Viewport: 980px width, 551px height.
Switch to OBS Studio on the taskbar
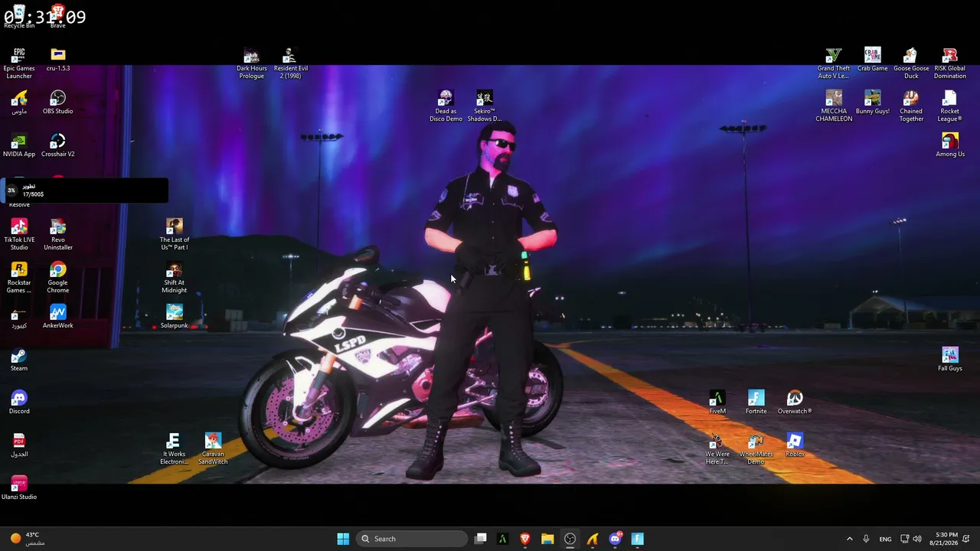pos(570,539)
